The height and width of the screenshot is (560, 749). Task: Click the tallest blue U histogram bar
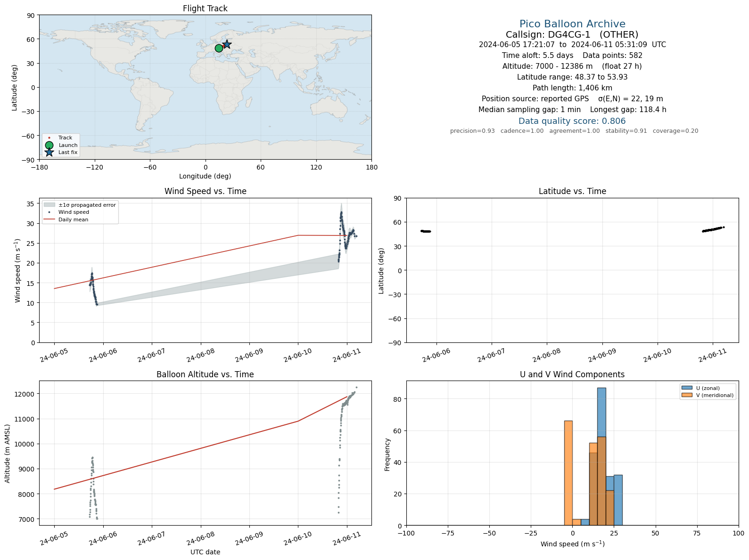[x=601, y=456]
